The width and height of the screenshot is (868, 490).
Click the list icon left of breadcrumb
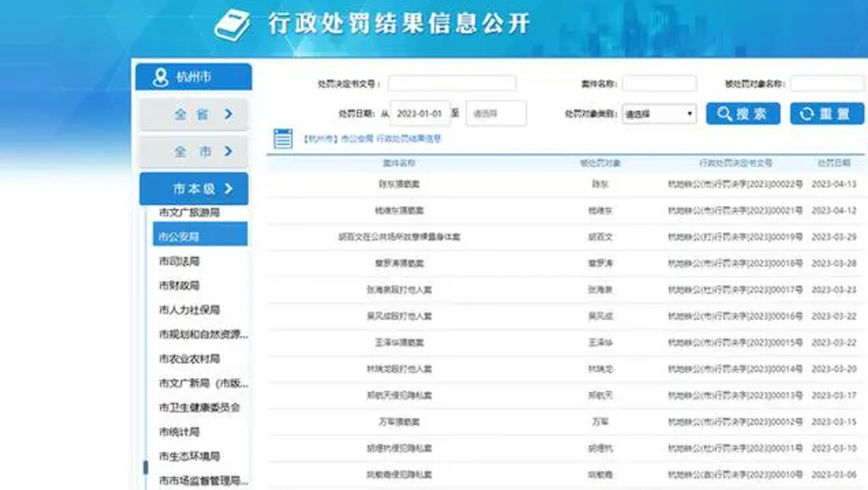pyautogui.click(x=283, y=138)
